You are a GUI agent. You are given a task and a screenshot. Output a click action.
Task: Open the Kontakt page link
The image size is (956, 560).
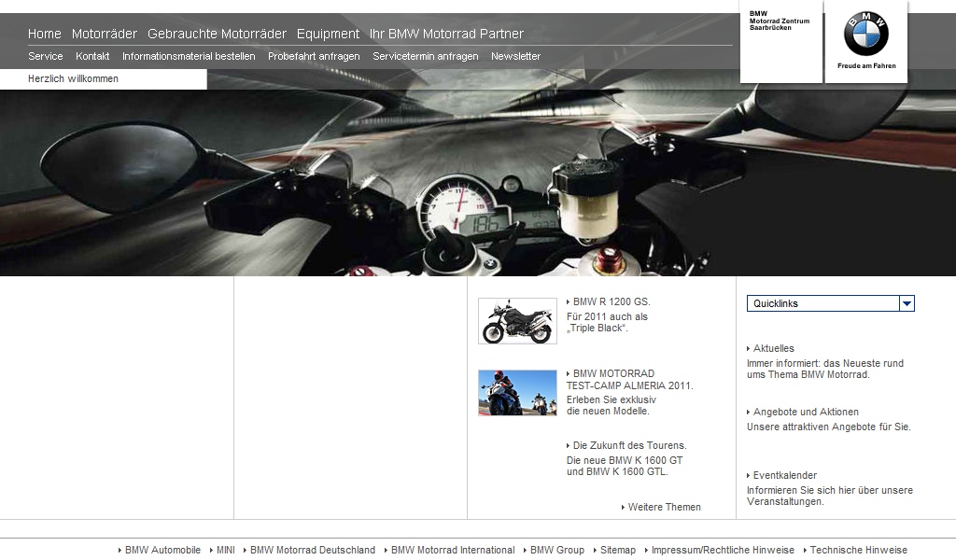pyautogui.click(x=92, y=56)
